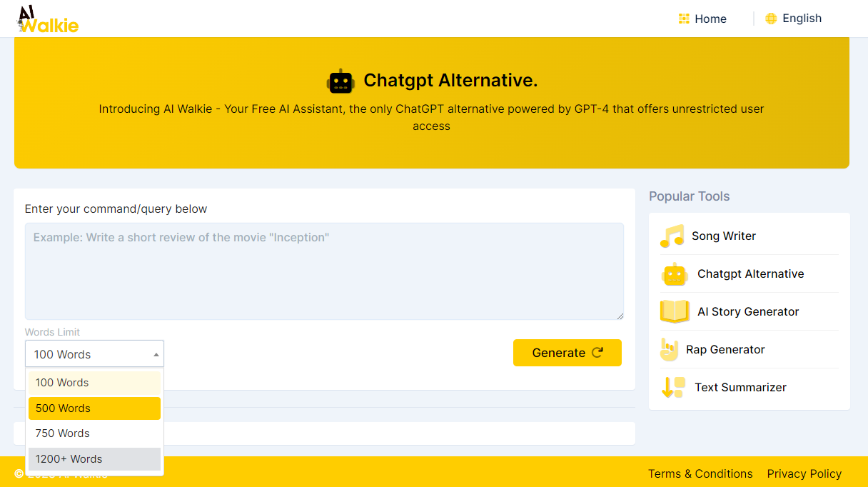The width and height of the screenshot is (868, 487).
Task: Click the globe language icon
Action: click(771, 19)
